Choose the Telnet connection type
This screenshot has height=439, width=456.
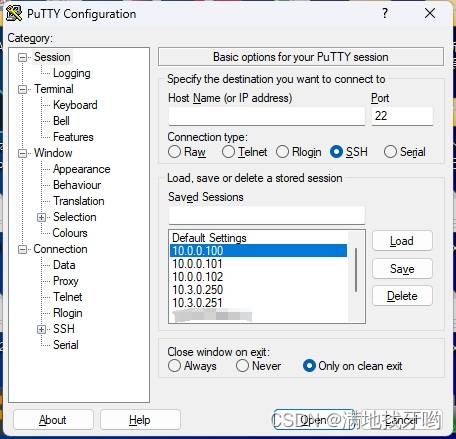pyautogui.click(x=228, y=152)
